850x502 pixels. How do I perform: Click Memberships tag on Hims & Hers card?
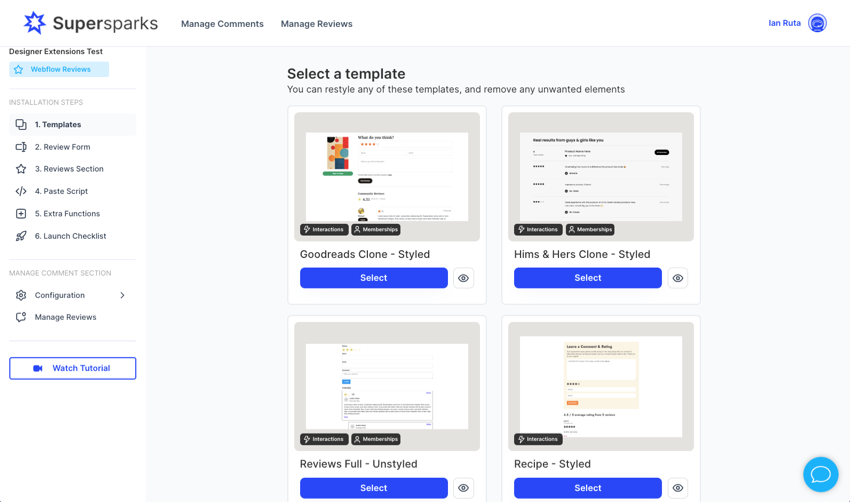click(590, 229)
